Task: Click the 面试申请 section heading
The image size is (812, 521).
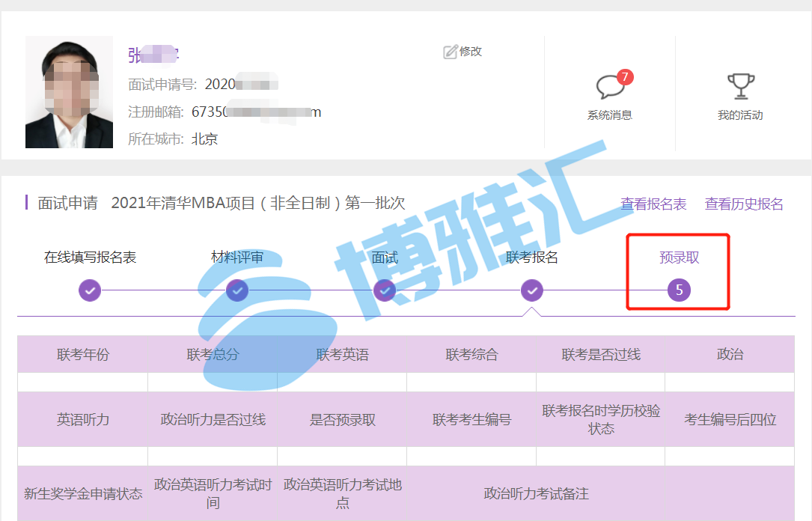Action: [68, 203]
